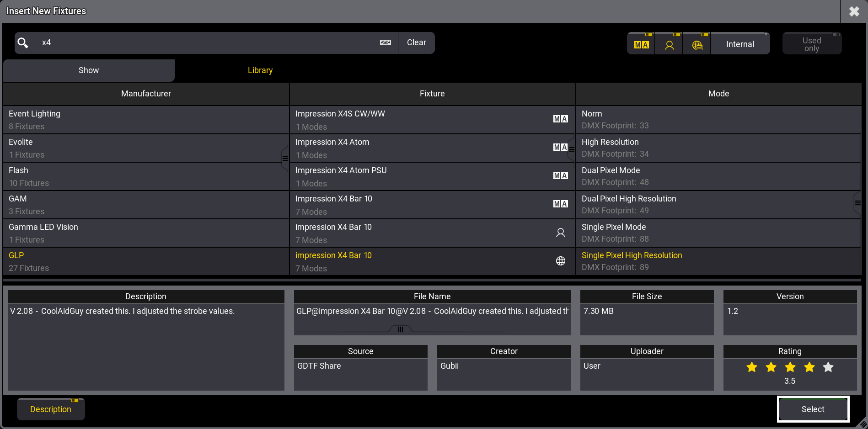Toggle the user library source filter
868x429 pixels.
pyautogui.click(x=669, y=44)
